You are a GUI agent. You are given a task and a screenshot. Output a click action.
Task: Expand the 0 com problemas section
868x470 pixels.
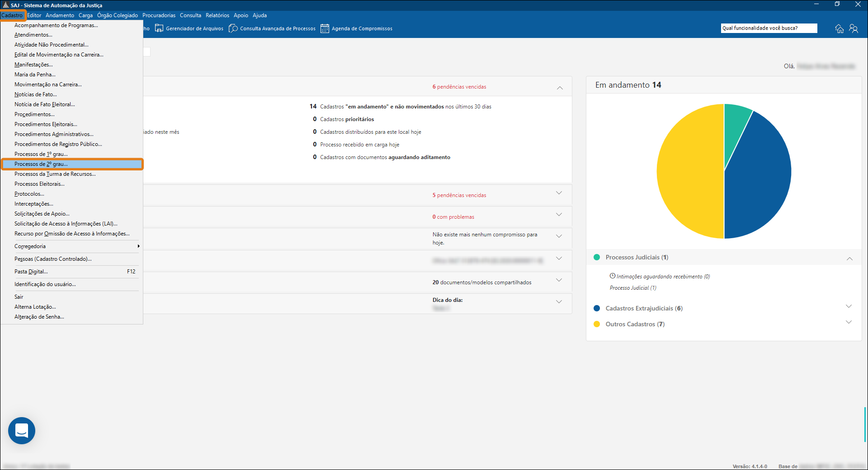559,215
